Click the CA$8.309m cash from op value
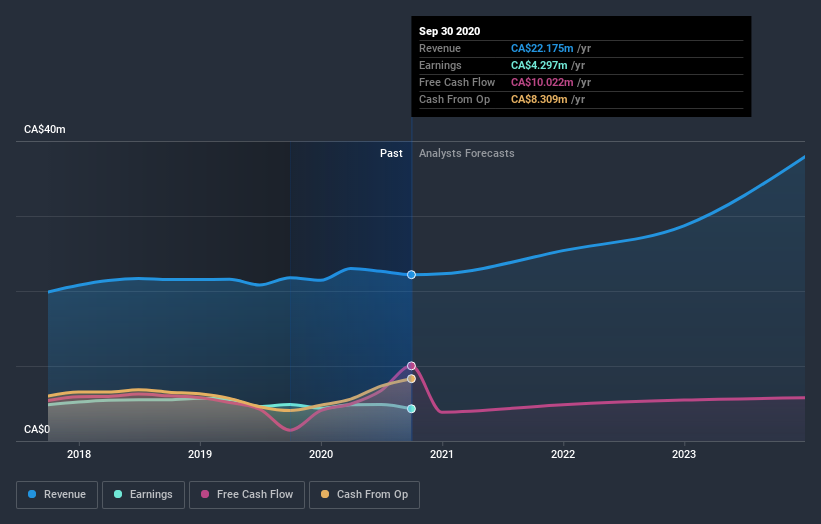This screenshot has height=524, width=821. tap(539, 99)
